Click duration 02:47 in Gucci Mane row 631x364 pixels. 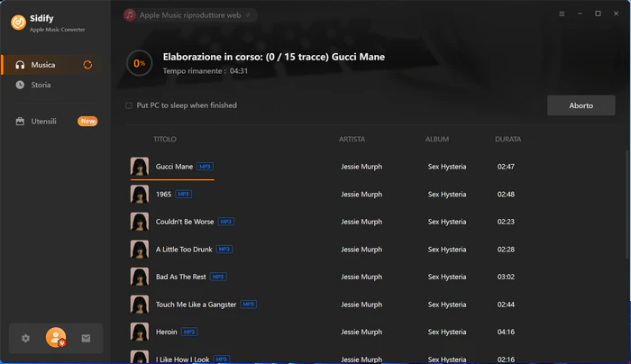click(506, 167)
